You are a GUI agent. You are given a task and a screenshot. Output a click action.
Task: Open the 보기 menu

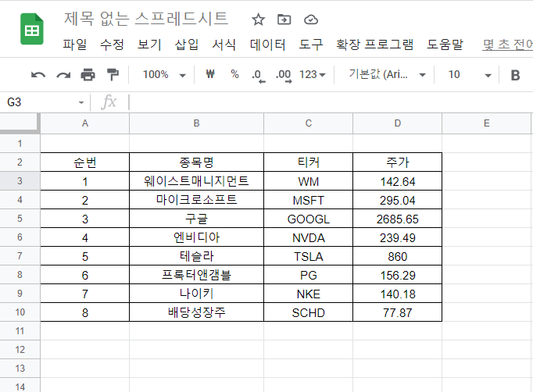[x=149, y=45]
